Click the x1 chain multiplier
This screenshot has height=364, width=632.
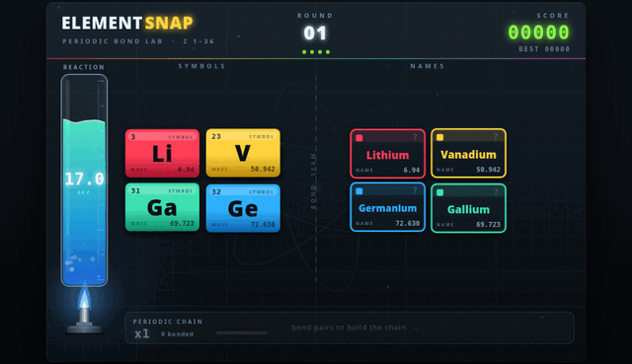(x=142, y=333)
